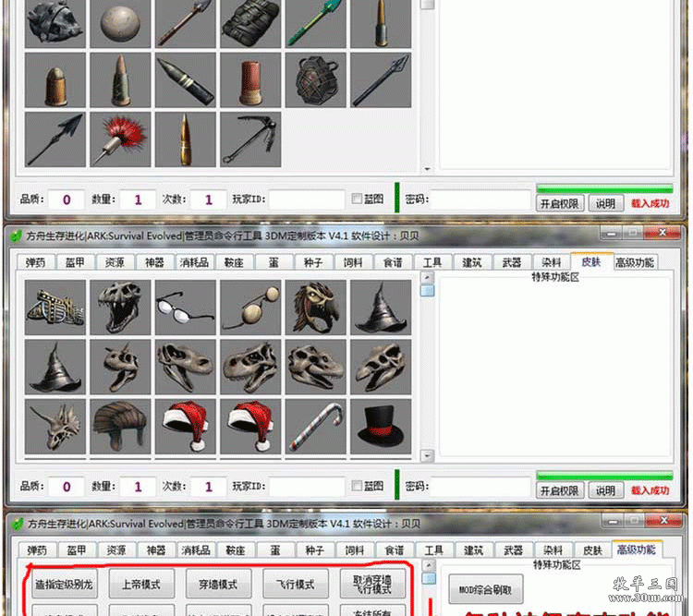Pick the witch hat beside the mask

pyautogui.click(x=381, y=308)
